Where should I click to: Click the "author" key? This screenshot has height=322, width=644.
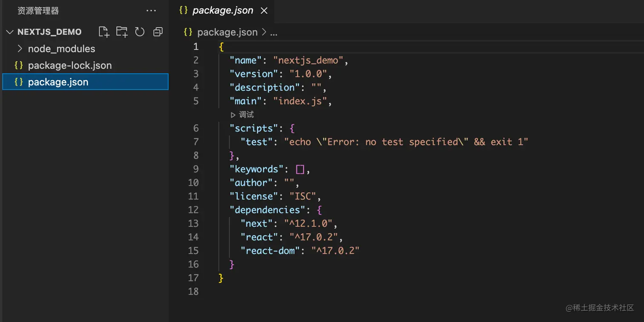pos(251,183)
